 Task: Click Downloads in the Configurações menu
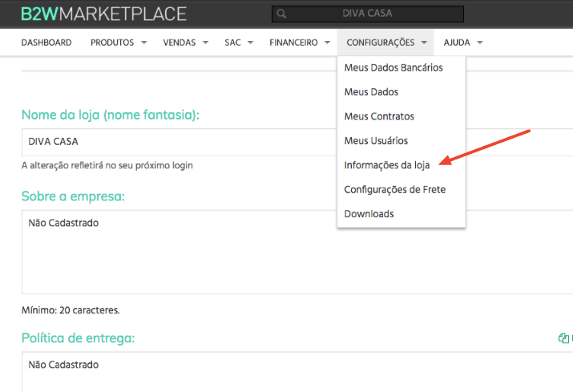(x=369, y=214)
